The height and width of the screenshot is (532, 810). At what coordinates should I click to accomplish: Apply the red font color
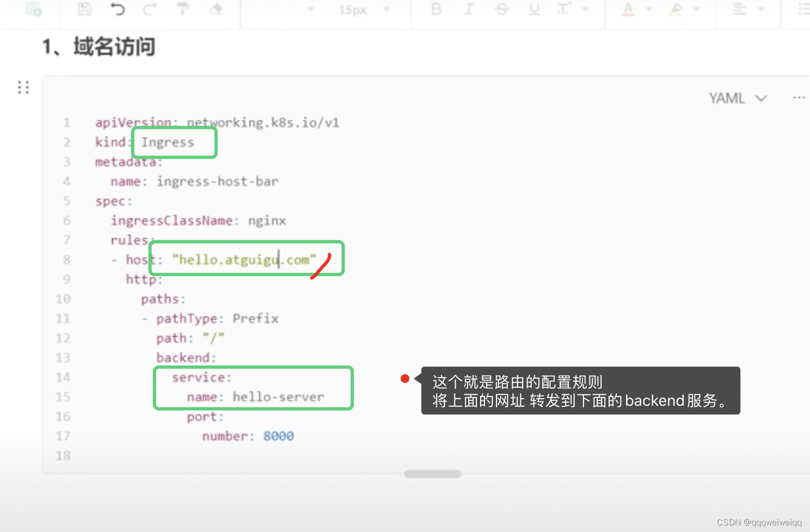tap(628, 9)
